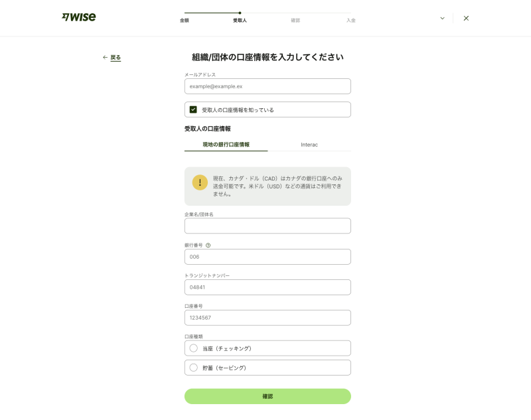
Task: Close the transfer flow with X icon
Action: 466,18
